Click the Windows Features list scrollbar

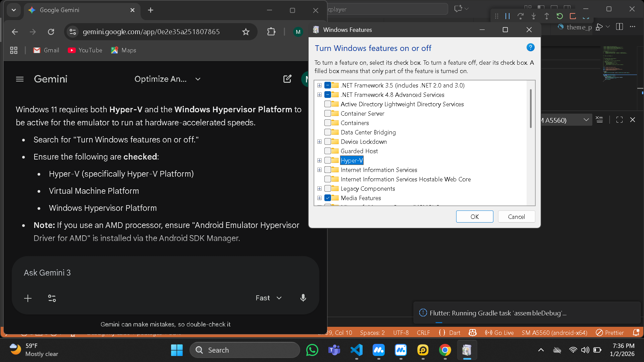pyautogui.click(x=531, y=109)
